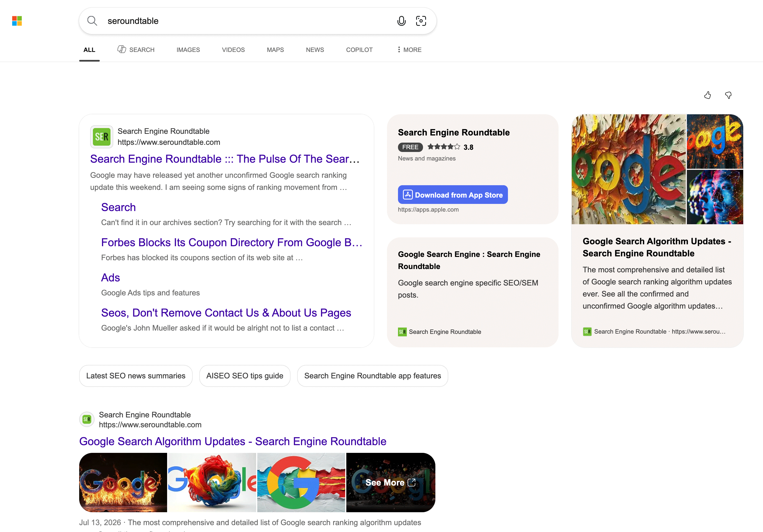Open 'Google Search Algorithm Updates' card title
The width and height of the screenshot is (763, 532).
click(657, 247)
